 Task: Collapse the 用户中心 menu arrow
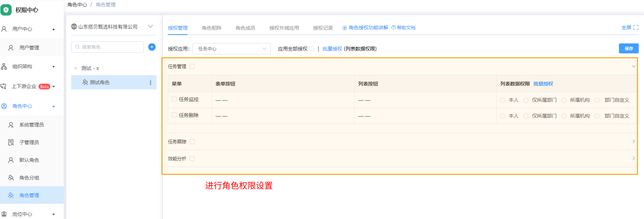click(x=54, y=29)
